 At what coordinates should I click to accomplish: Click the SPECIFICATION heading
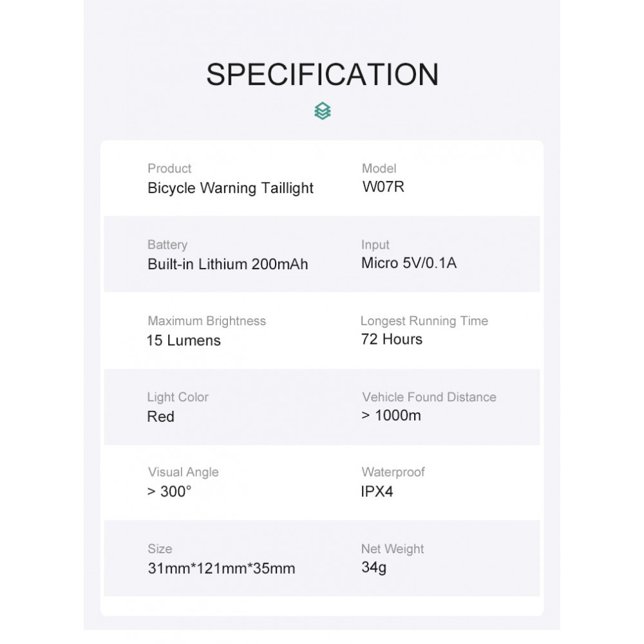click(323, 74)
